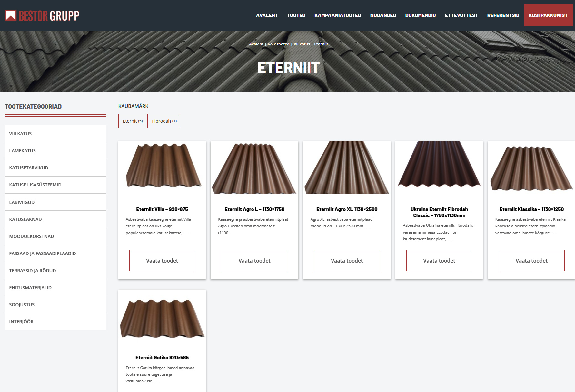Click Vaata toodet under Eterniit Klassika

pos(531,261)
